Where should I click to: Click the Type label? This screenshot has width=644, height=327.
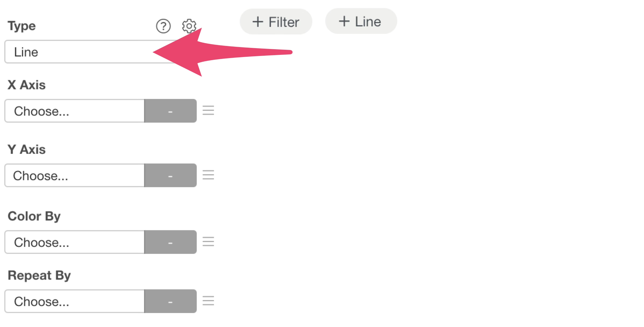(x=22, y=26)
